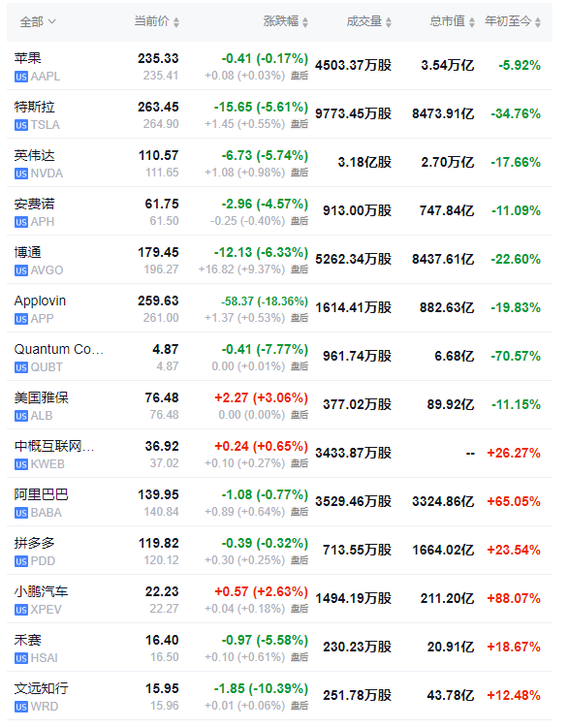The image size is (568, 728).
Task: Sort by 年初至今 column arrows
Action: (x=538, y=22)
